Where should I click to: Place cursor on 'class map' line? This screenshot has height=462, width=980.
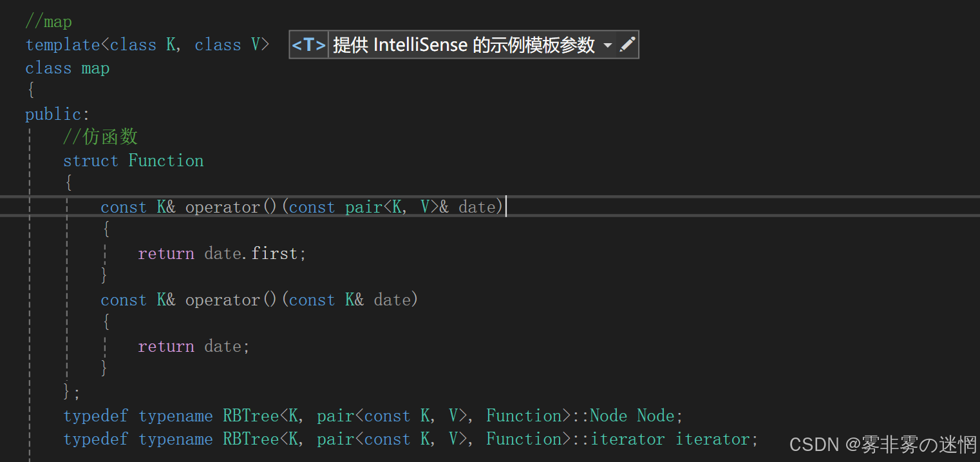coord(68,68)
